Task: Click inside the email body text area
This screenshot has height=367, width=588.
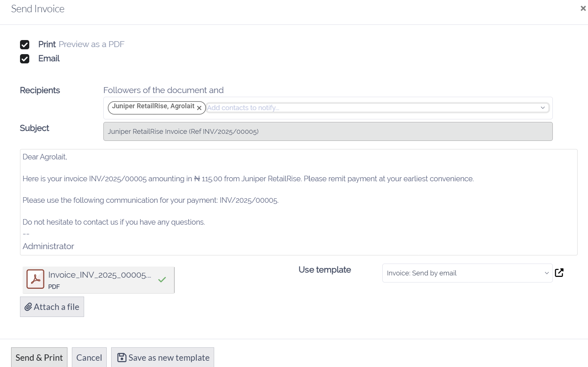Action: click(x=299, y=202)
